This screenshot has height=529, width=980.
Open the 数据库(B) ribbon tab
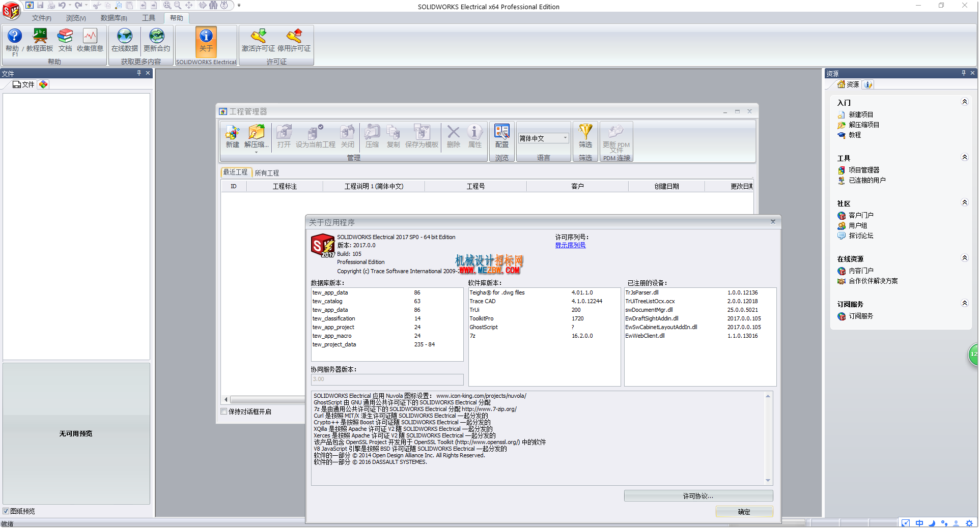pyautogui.click(x=114, y=18)
